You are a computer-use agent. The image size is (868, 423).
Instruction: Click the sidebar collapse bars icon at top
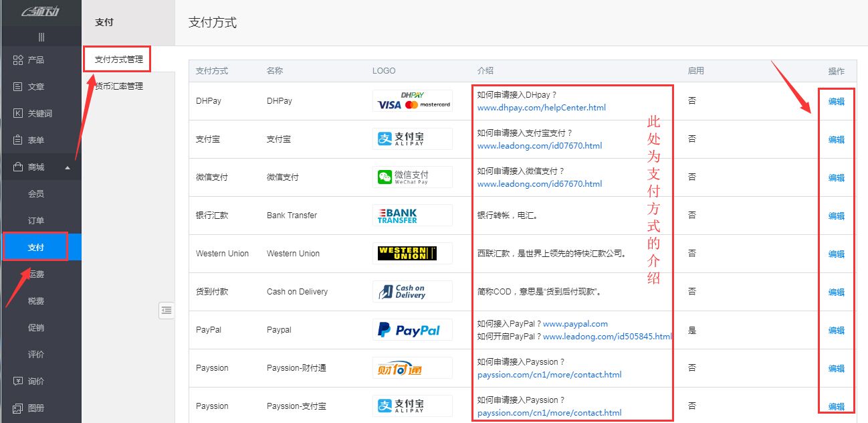[41, 37]
